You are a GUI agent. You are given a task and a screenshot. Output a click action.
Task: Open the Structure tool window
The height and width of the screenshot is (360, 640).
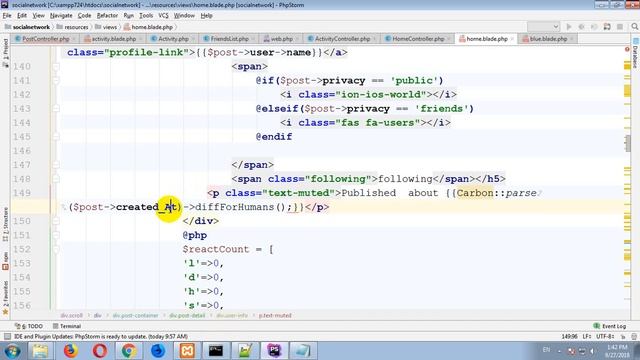[5, 224]
